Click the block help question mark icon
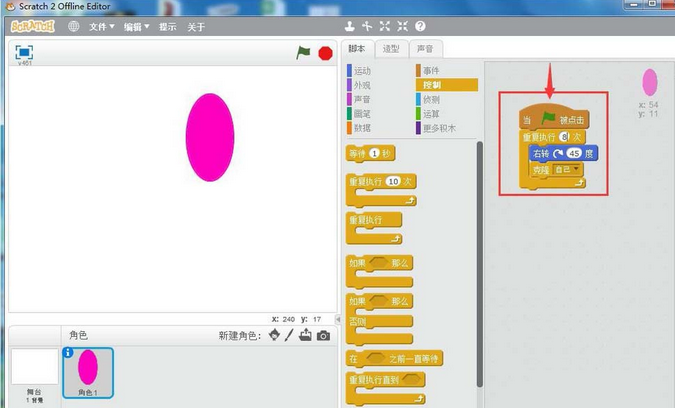The width and height of the screenshot is (675, 408). [419, 26]
